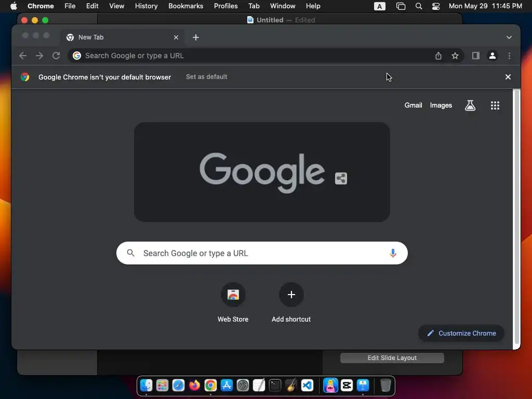Click Set as default button
Viewport: 532px width, 399px height.
(207, 77)
